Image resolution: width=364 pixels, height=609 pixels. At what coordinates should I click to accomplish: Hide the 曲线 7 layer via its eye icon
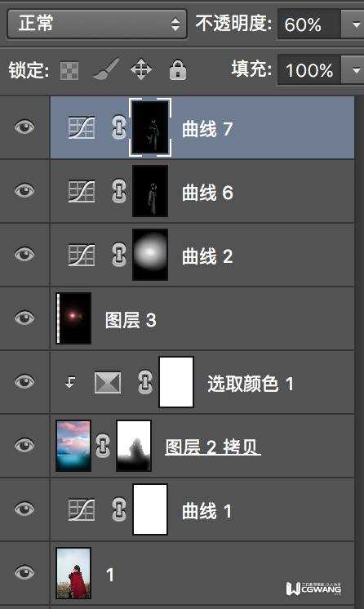coord(24,127)
